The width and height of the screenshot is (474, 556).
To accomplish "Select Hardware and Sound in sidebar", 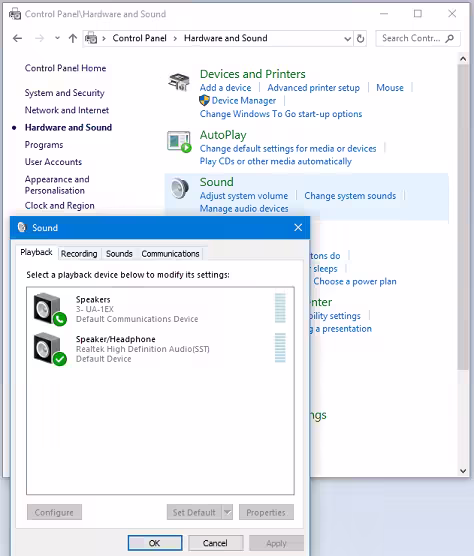I will click(68, 128).
